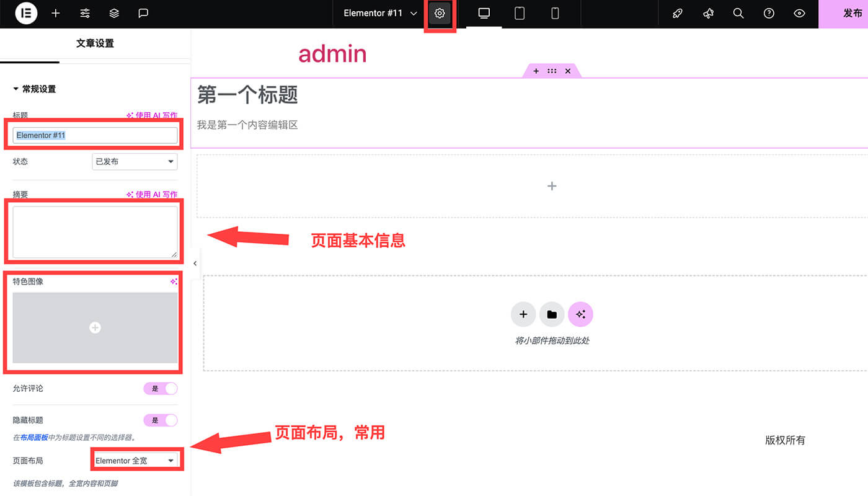Open the notes comment icon

point(143,13)
